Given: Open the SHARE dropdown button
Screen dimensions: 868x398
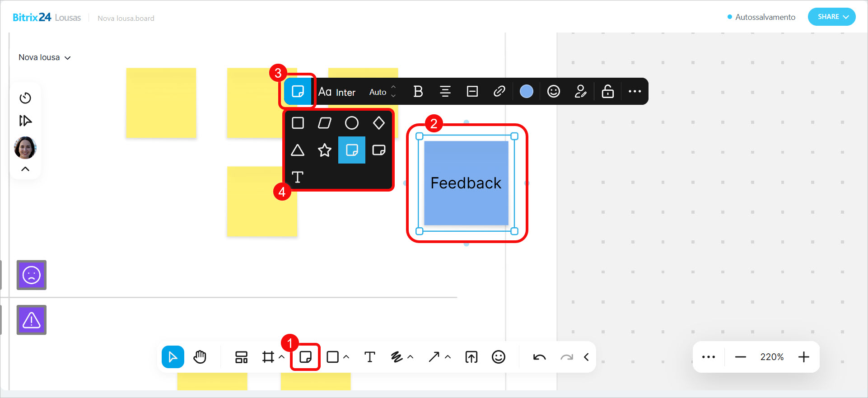Looking at the screenshot, I should pos(831,17).
